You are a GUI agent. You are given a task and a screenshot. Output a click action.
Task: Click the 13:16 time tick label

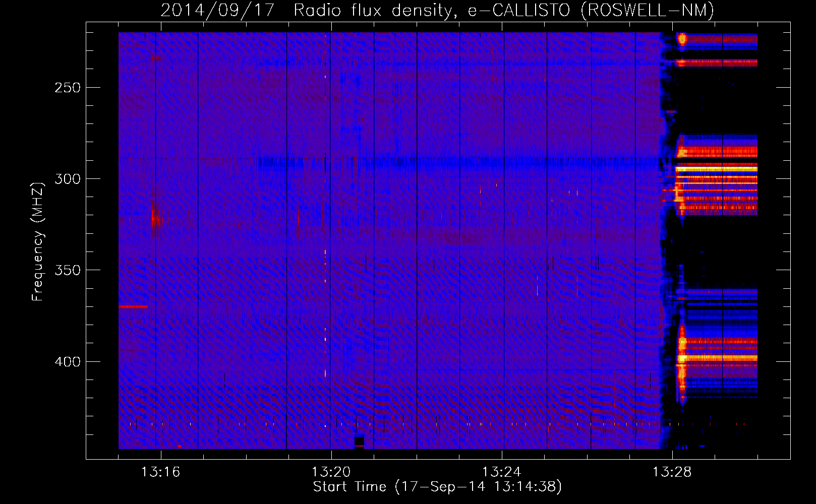(x=160, y=472)
